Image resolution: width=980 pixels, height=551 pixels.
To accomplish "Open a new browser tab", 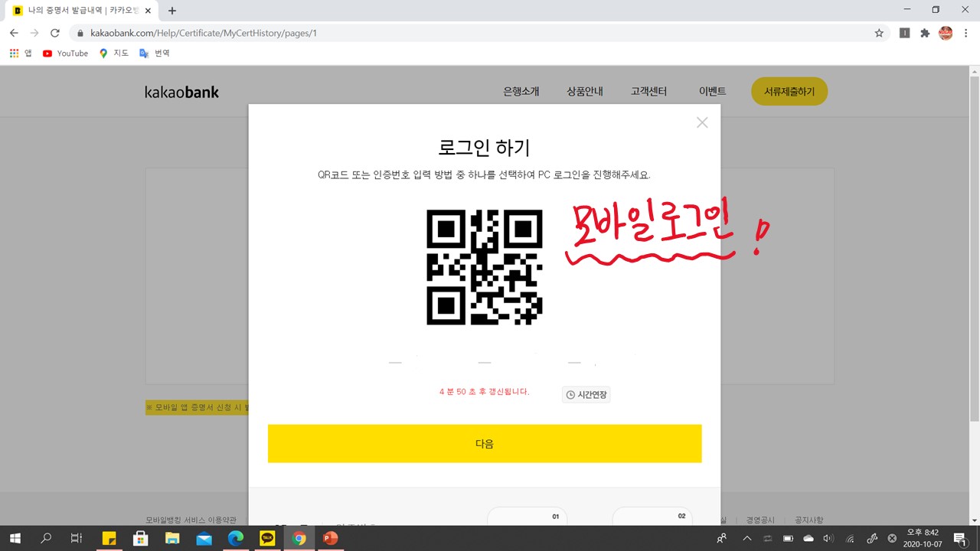I will tap(172, 11).
